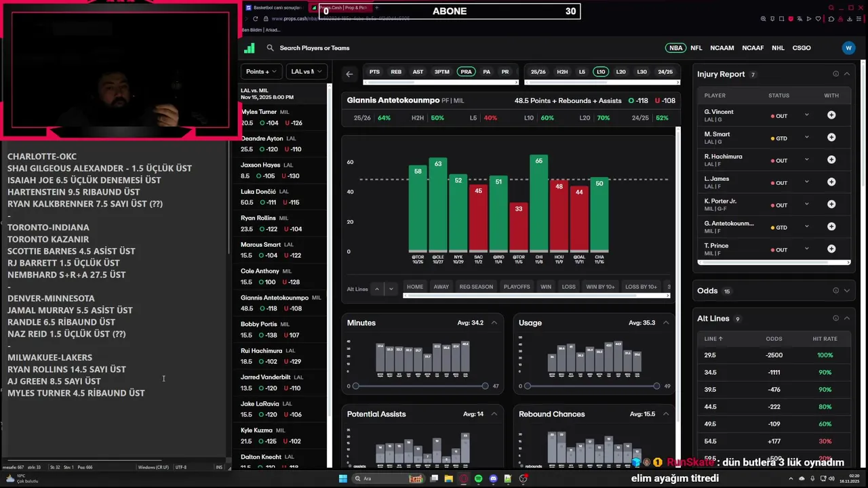Collapse the Injury Report panel

847,74
